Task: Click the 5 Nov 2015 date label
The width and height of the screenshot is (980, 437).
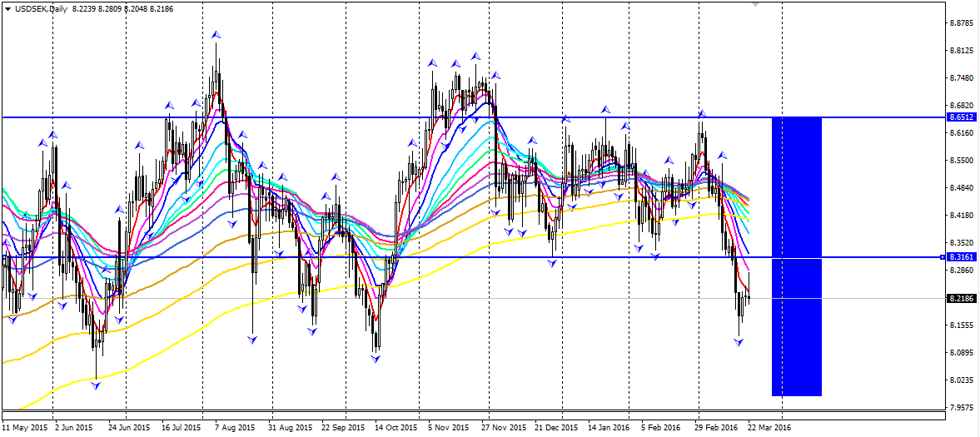Action: (x=448, y=428)
